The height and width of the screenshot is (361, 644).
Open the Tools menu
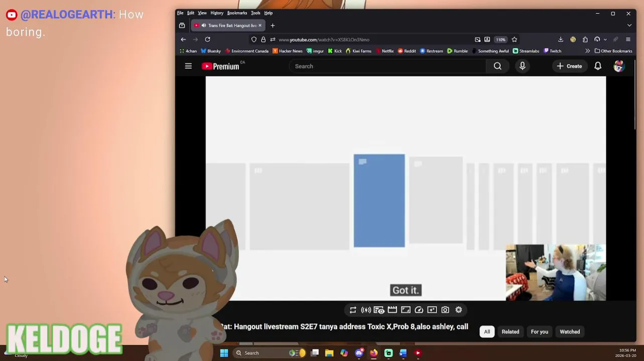255,13
